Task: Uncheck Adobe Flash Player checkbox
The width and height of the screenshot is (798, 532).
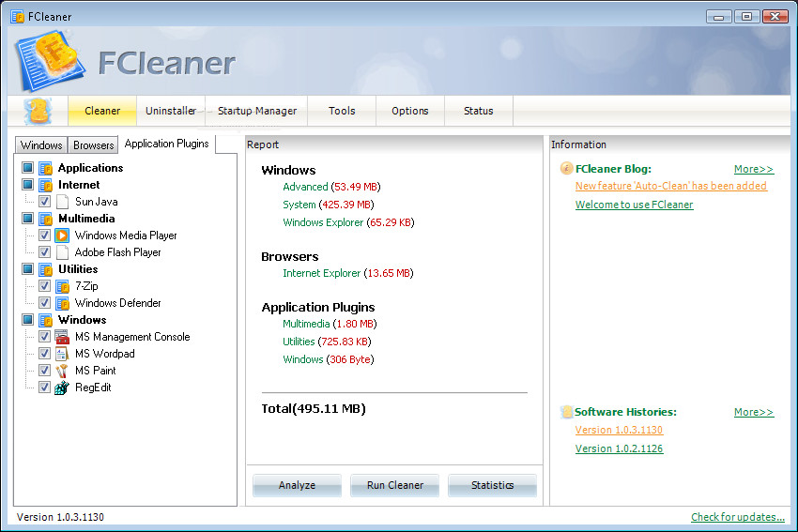Action: click(x=44, y=251)
